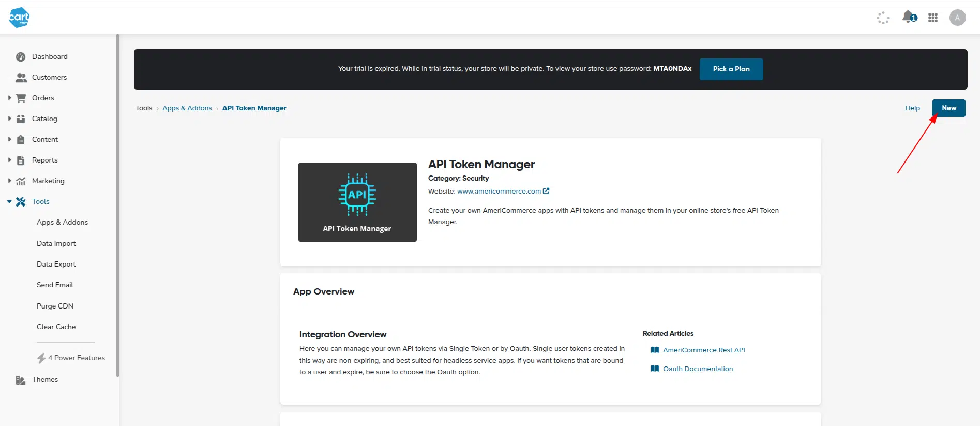Open Data Import under Tools

56,243
